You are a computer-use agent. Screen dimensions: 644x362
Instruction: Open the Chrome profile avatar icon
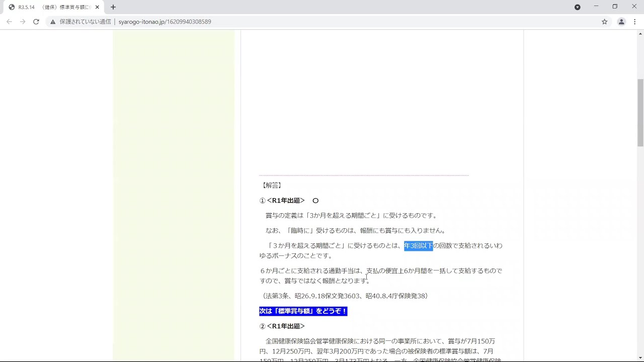click(621, 22)
